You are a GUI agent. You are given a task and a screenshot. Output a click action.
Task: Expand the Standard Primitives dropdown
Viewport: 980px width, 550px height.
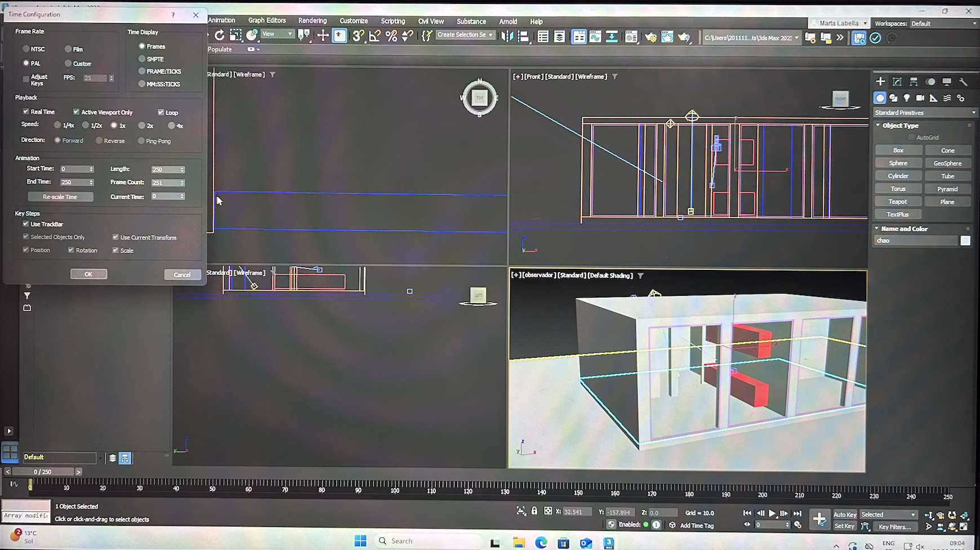click(x=925, y=113)
